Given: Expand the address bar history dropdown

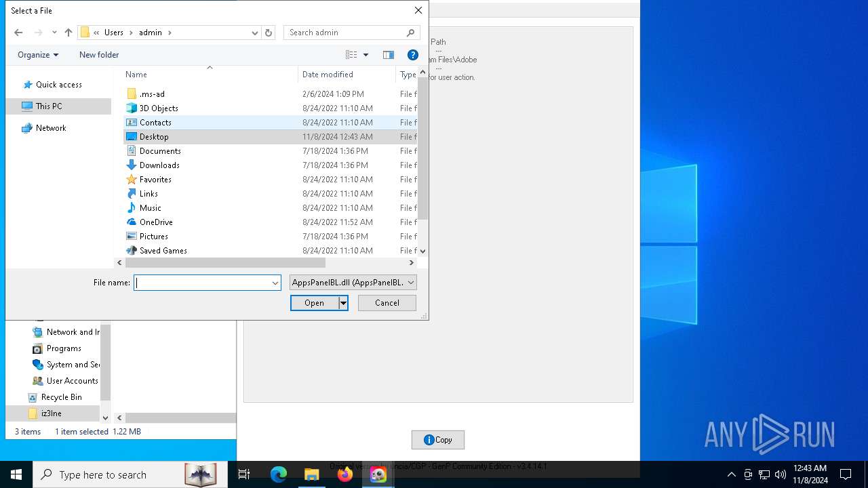Looking at the screenshot, I should [x=255, y=33].
